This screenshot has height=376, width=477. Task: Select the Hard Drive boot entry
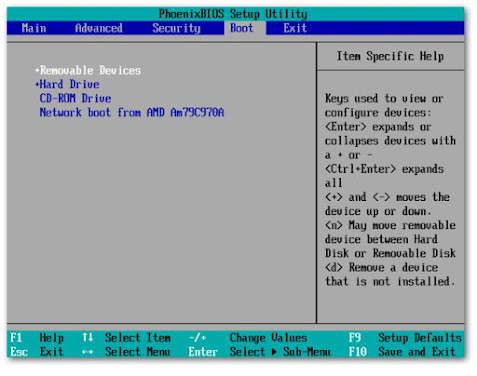(x=69, y=84)
